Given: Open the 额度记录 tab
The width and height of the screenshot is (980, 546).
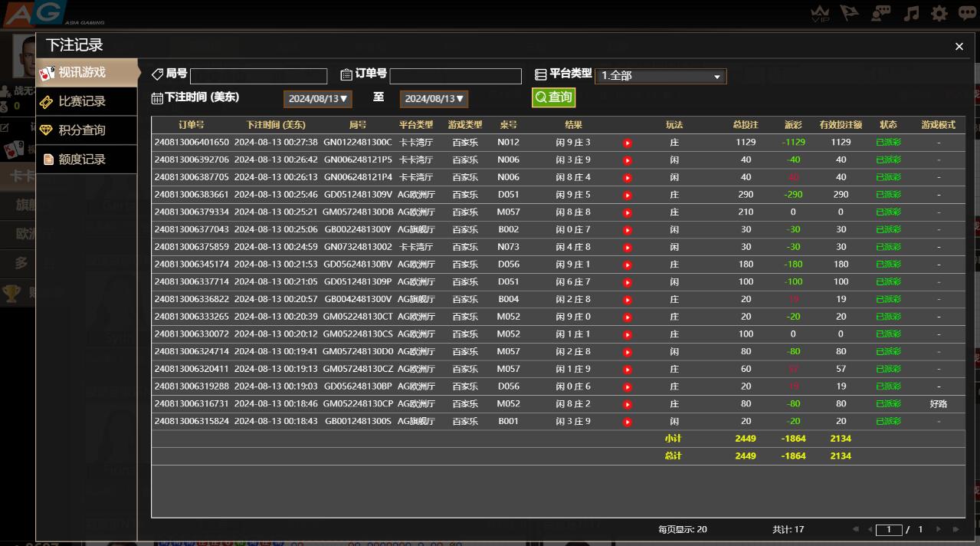Looking at the screenshot, I should [82, 160].
